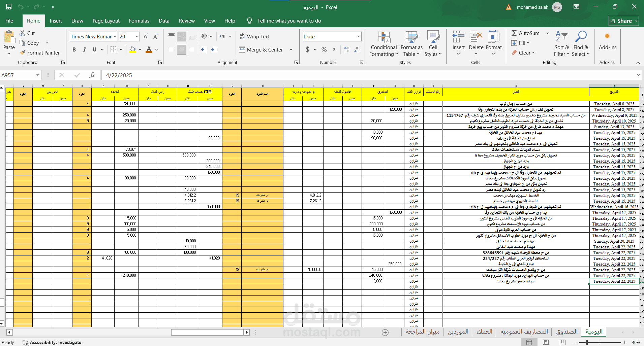Click the Insert Function fx button
Image resolution: width=644 pixels, height=346 pixels.
click(92, 75)
